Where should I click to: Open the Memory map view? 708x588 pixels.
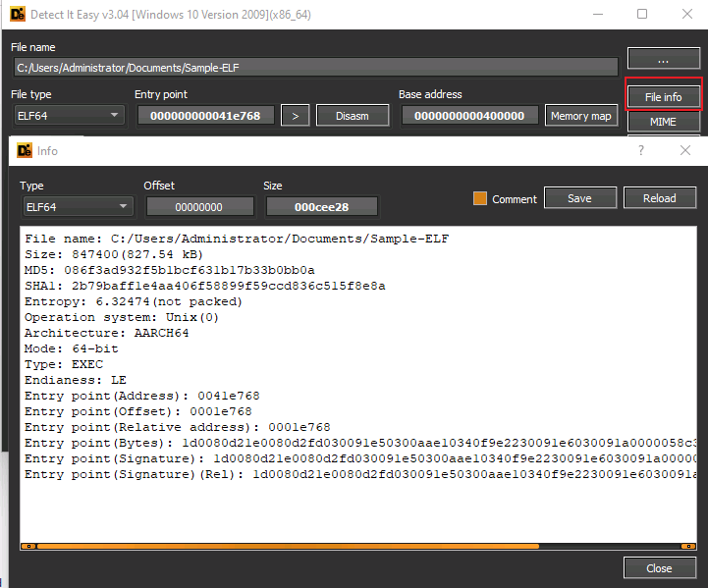click(x=581, y=116)
